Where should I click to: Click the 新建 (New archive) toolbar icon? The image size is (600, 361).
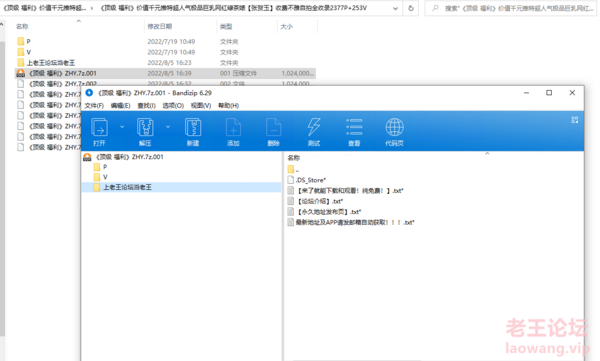(193, 127)
